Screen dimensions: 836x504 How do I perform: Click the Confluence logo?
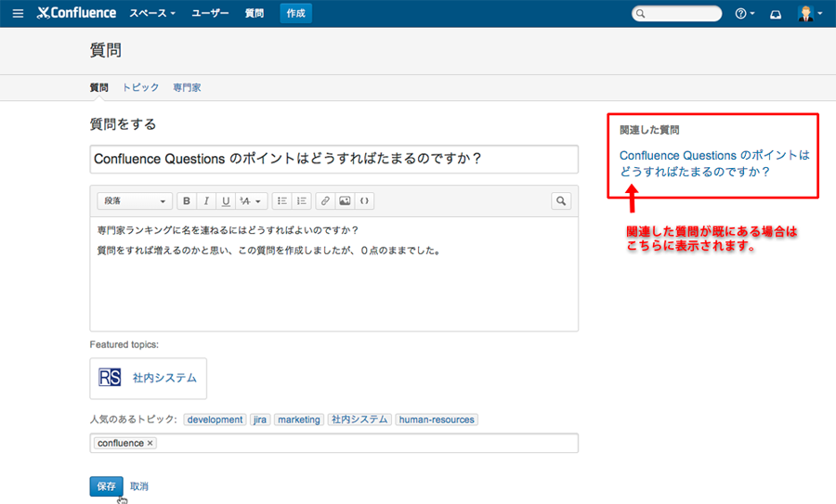point(76,13)
